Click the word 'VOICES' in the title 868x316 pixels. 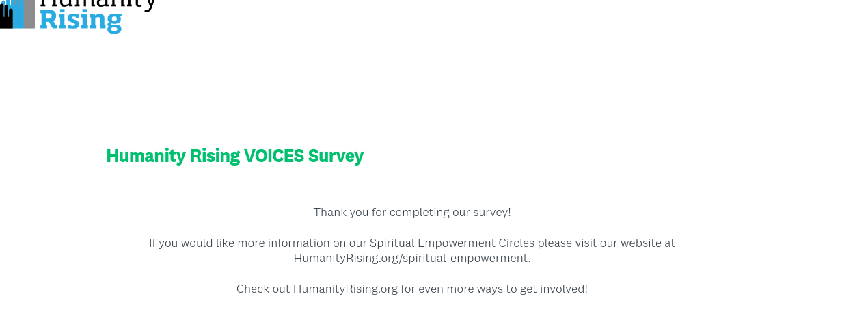tap(273, 156)
